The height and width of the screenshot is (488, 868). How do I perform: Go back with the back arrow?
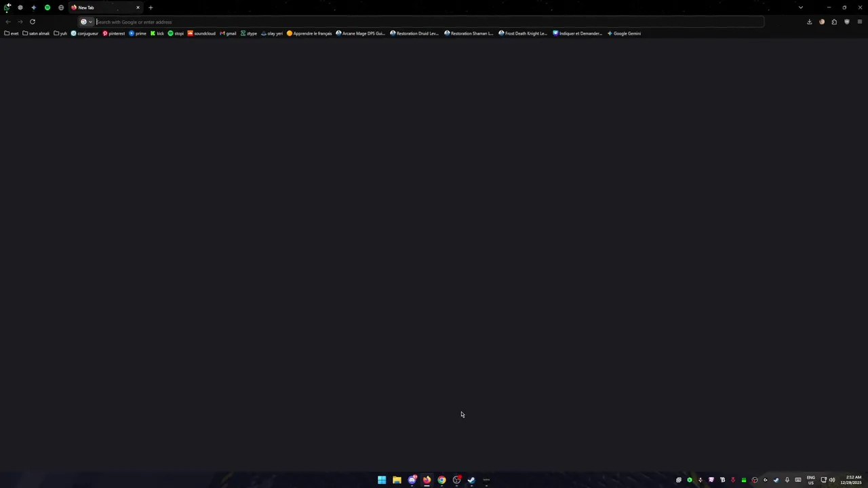click(x=7, y=22)
